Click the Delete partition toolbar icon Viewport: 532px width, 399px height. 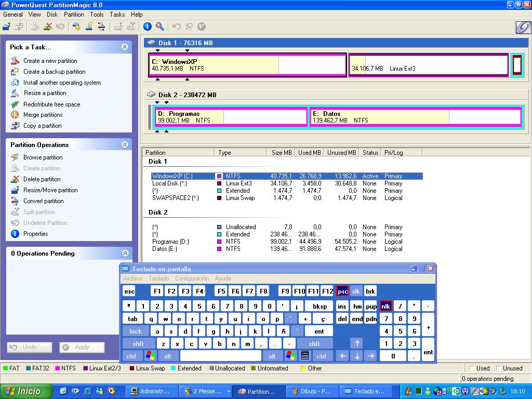pyautogui.click(x=48, y=26)
